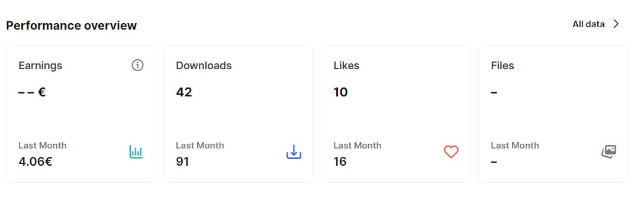This screenshot has width=644, height=213.
Task: Click the blue download arrow icon
Action: tap(294, 152)
